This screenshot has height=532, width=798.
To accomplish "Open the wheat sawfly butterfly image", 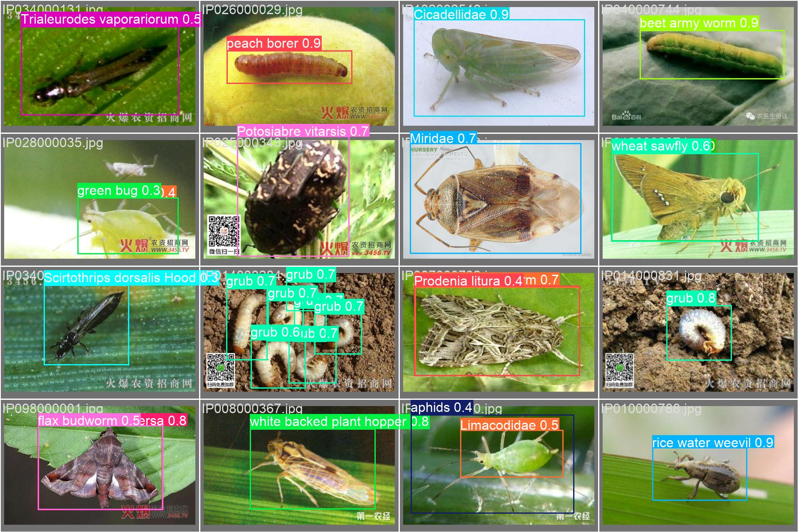I will pos(698,199).
